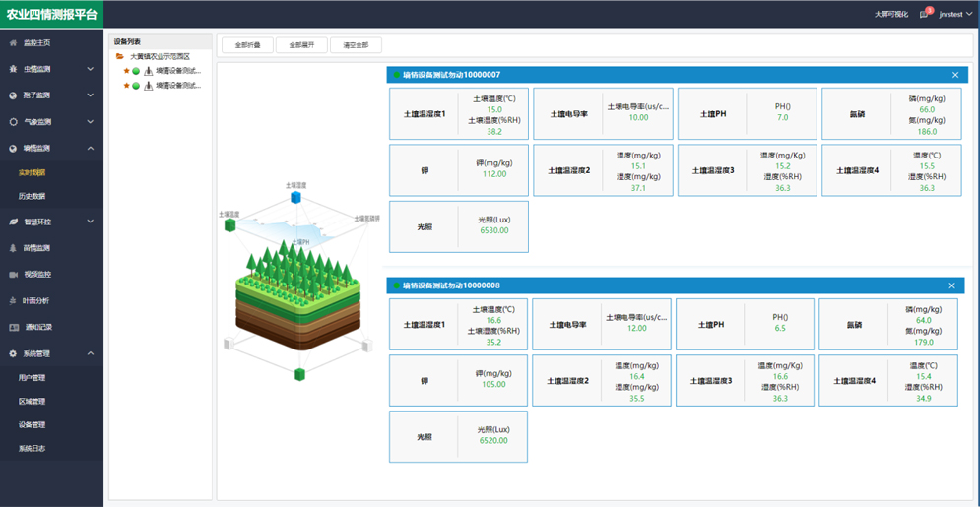The height and width of the screenshot is (507, 980).
Task: Click the 土壤PH label on the radar chart
Action: [301, 241]
